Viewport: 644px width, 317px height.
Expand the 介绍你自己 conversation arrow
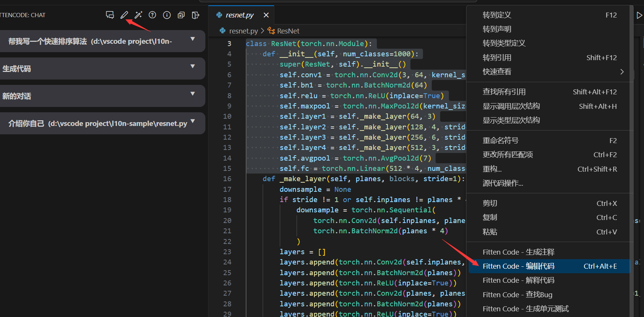(192, 121)
